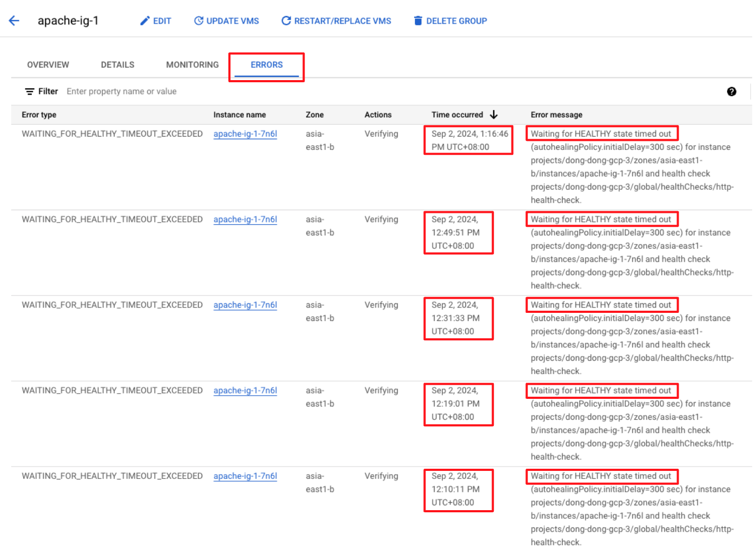Sort by Instance name column header
The width and height of the screenshot is (756, 551).
pyautogui.click(x=239, y=115)
